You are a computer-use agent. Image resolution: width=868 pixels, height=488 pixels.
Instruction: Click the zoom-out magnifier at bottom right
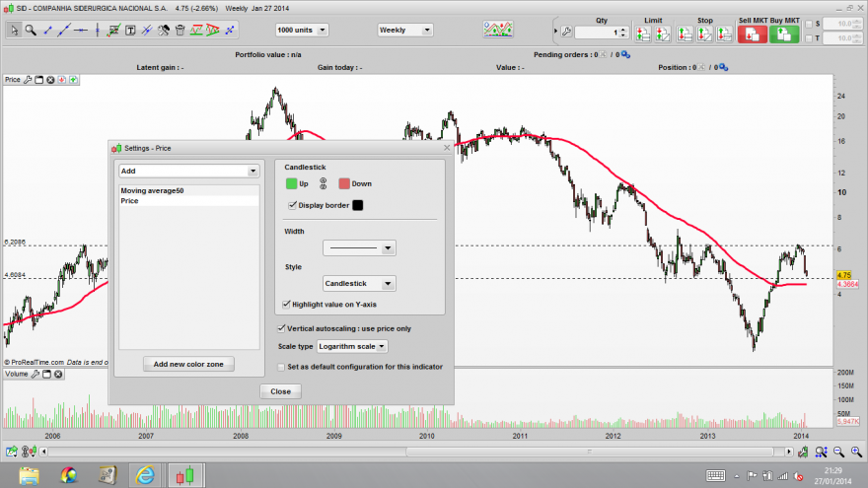coord(838,453)
